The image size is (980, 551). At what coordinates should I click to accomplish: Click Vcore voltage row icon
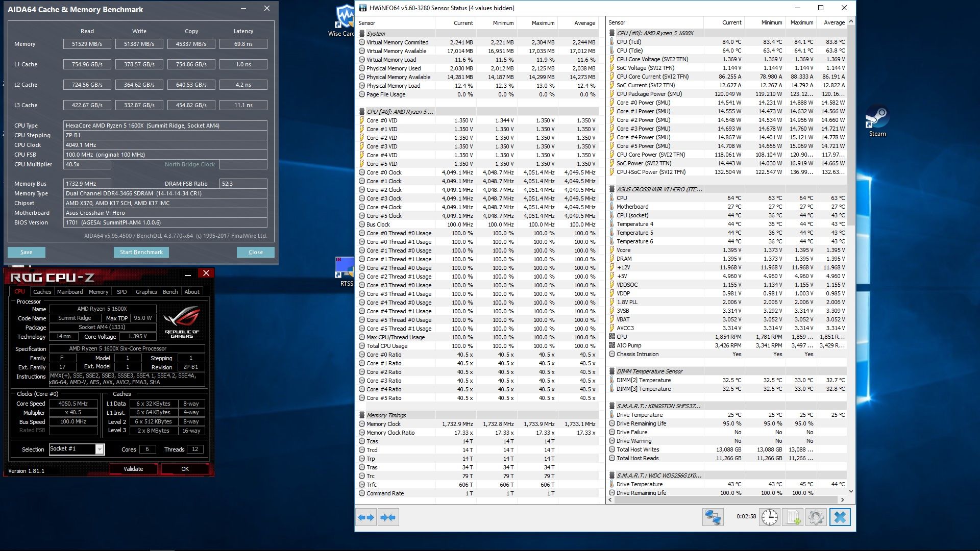(x=612, y=250)
